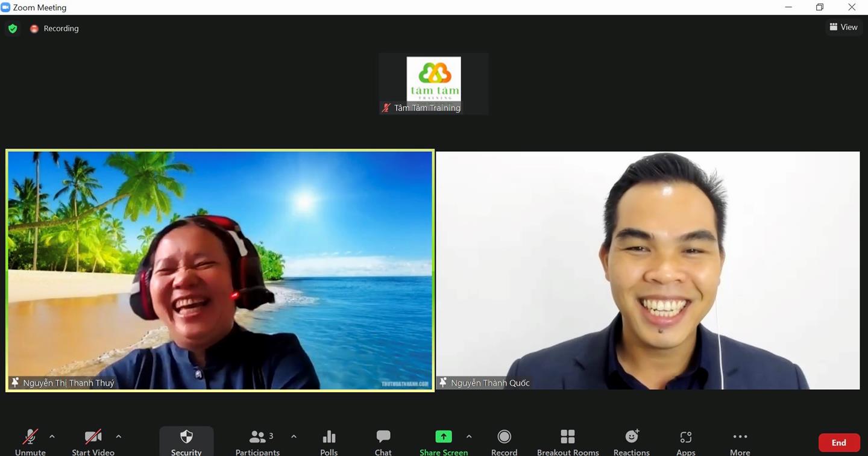Open the Security shield options

tap(186, 441)
